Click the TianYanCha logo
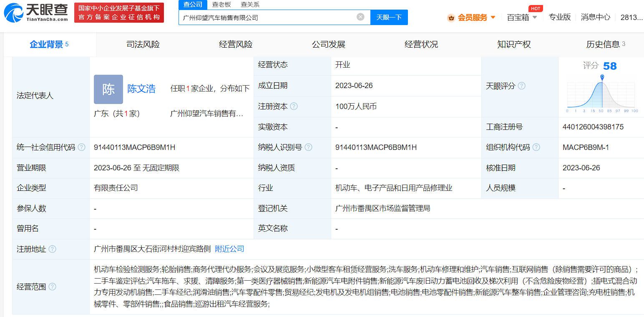 (x=36, y=13)
